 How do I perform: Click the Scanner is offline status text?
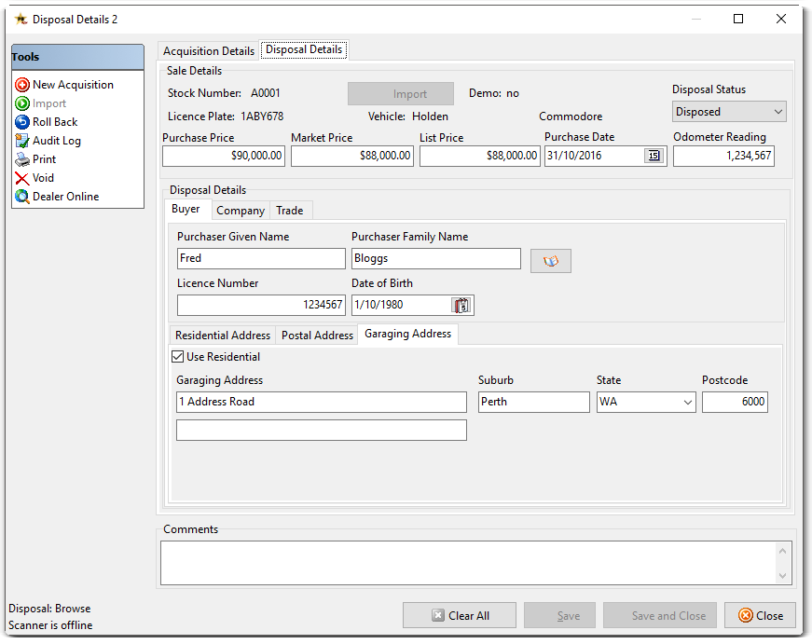pos(50,625)
